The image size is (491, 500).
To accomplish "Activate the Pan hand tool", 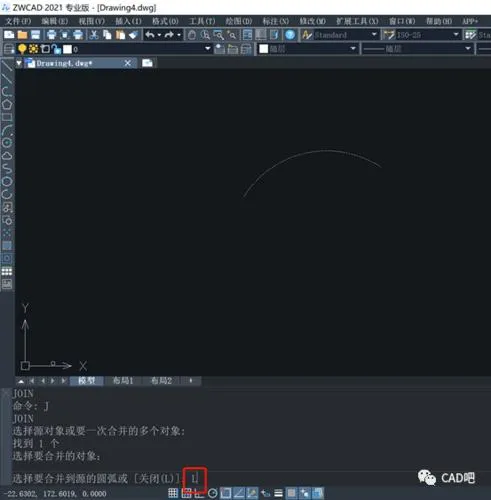I will (192, 35).
